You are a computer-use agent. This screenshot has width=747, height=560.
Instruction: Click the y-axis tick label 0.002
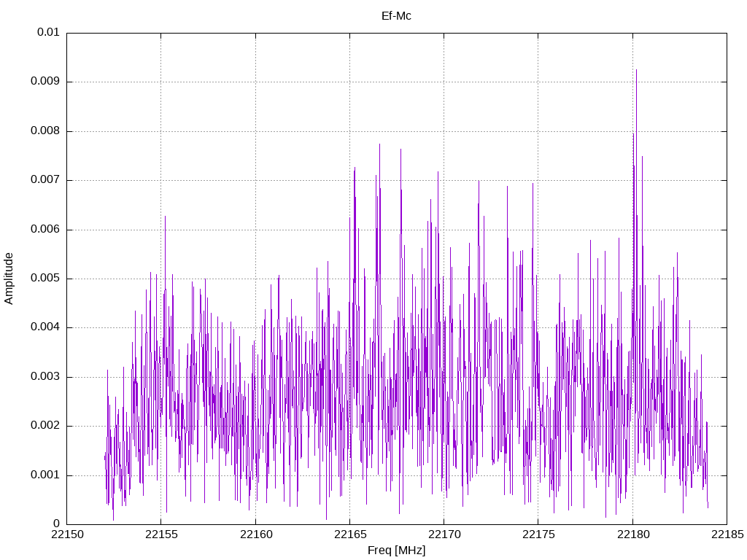(45, 426)
